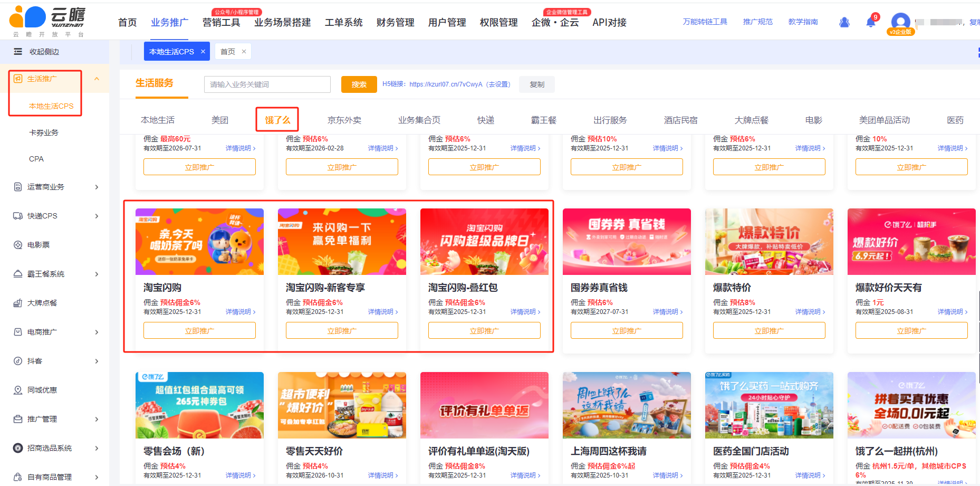Click 立即推广 for 爆款好价天天有
This screenshot has width=980, height=486.
tap(911, 330)
